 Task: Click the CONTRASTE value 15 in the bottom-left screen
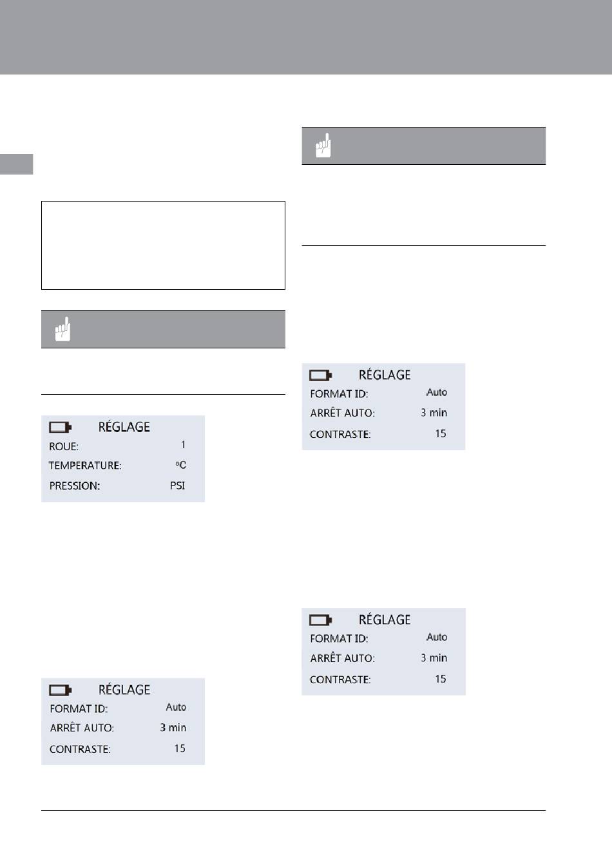tap(180, 748)
